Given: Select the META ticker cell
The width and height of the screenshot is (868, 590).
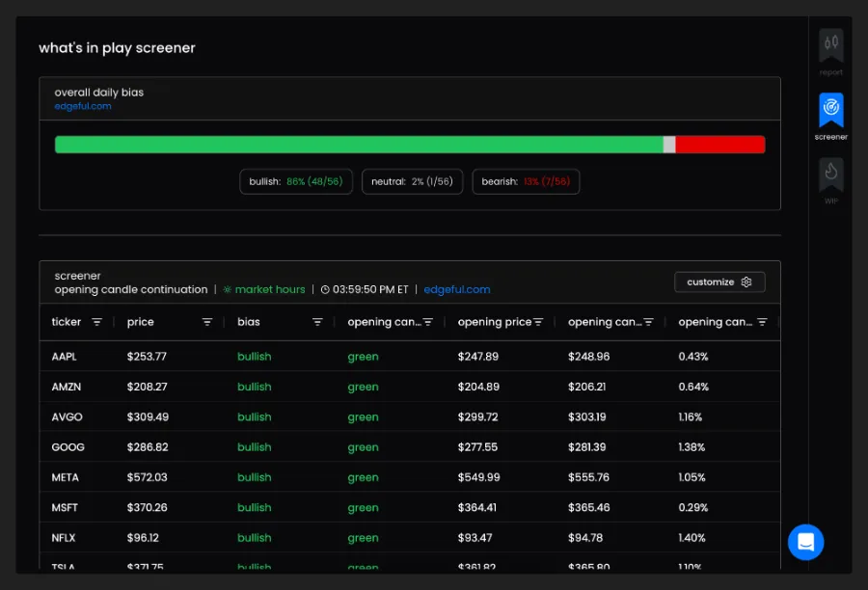Looking at the screenshot, I should coord(66,477).
